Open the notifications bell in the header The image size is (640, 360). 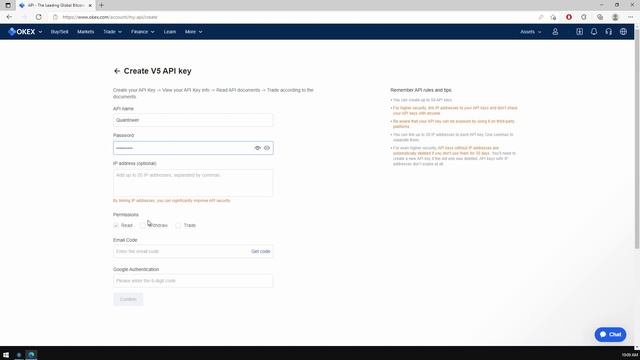594,31
